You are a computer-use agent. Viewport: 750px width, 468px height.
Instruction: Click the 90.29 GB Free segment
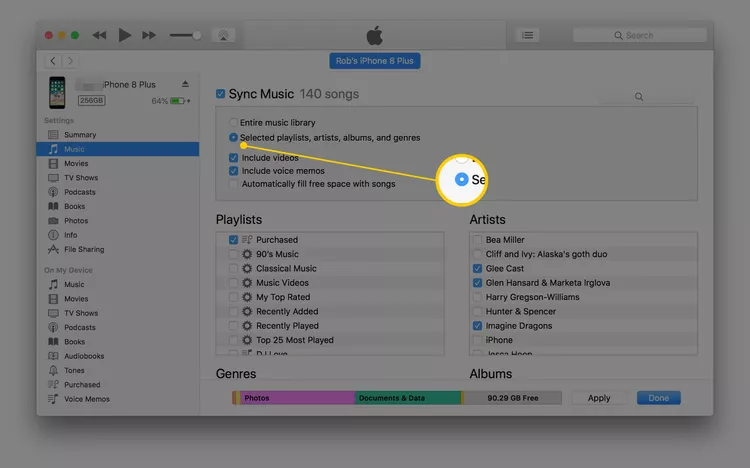pyautogui.click(x=513, y=398)
